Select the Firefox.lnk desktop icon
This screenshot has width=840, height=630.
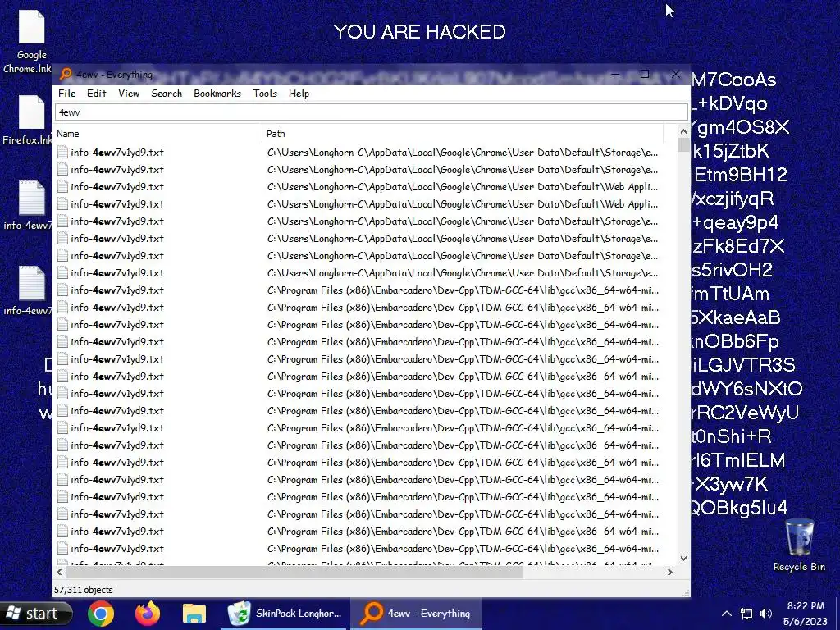pyautogui.click(x=28, y=120)
